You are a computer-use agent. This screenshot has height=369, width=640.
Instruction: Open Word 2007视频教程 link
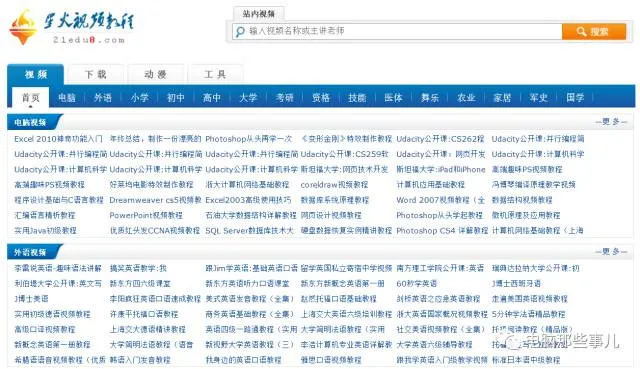click(x=440, y=200)
